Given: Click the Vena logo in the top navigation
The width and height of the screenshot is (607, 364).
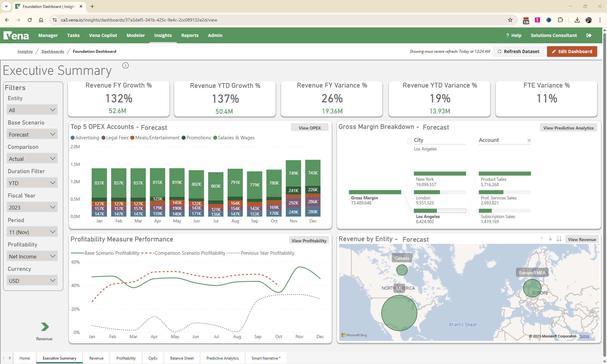Looking at the screenshot, I should (16, 35).
